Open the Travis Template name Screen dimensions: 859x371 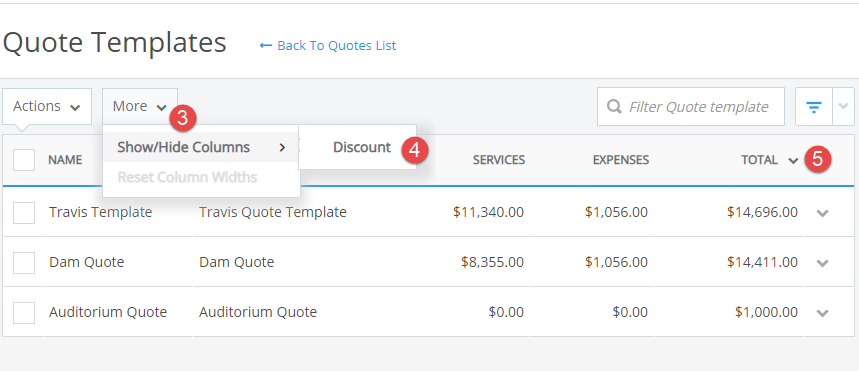(101, 212)
